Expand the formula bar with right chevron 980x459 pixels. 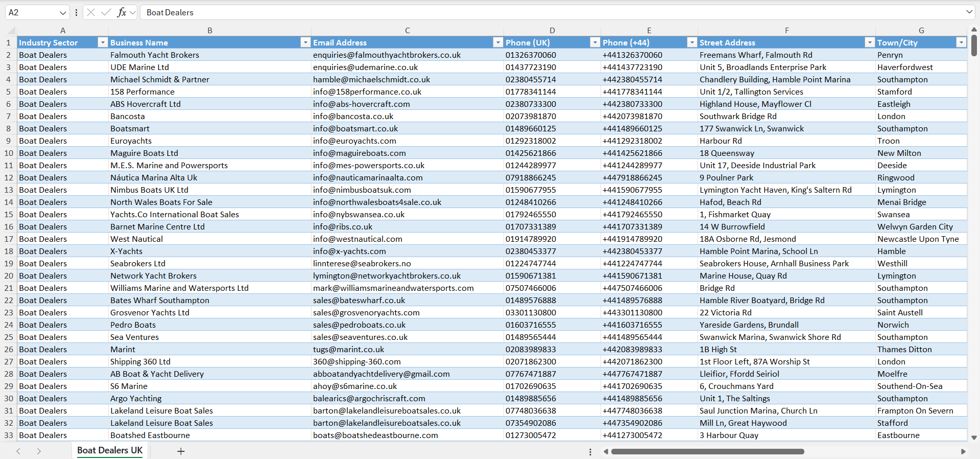coord(969,12)
